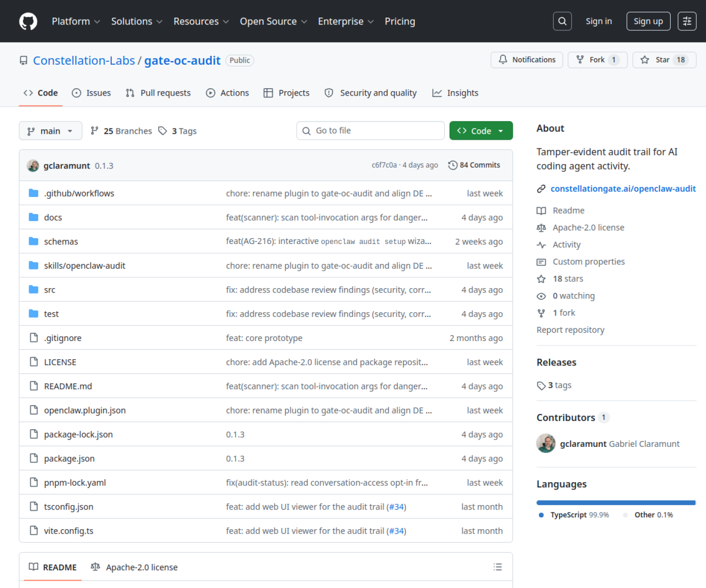
Task: Open appearance settings icon in header
Action: (x=687, y=21)
